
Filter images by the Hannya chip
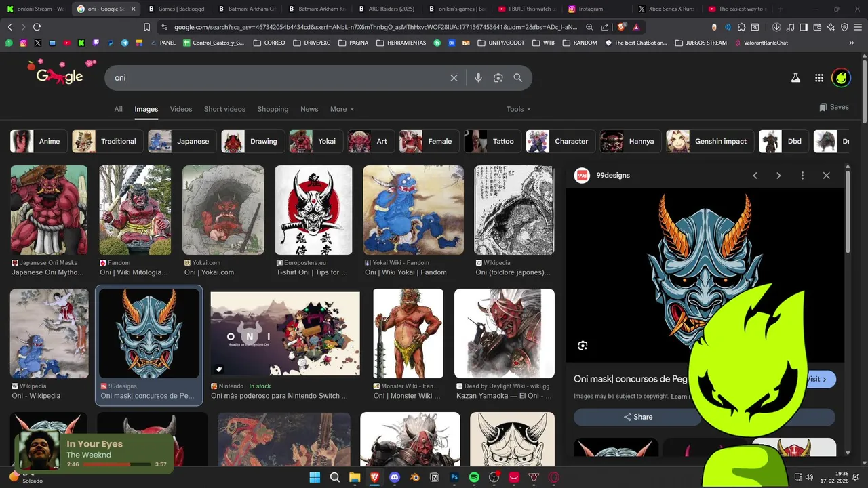(x=631, y=142)
